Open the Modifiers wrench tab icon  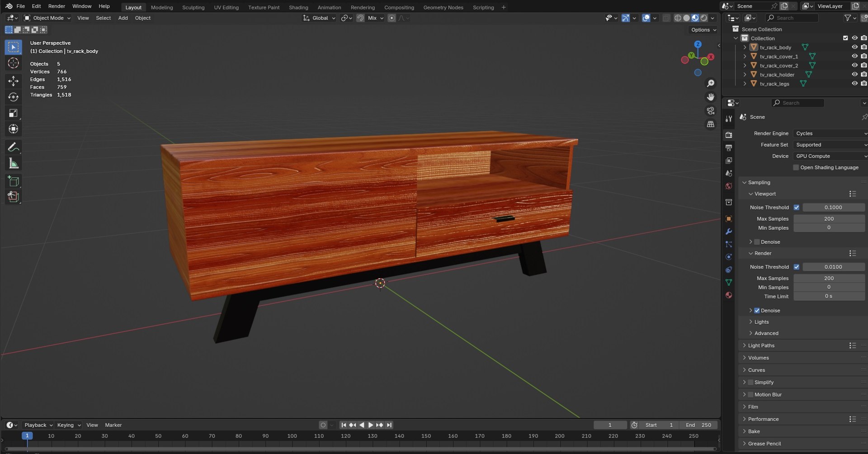click(729, 231)
